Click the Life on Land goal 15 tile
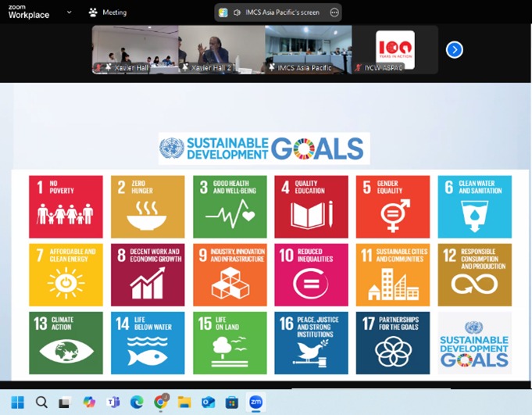 230,343
